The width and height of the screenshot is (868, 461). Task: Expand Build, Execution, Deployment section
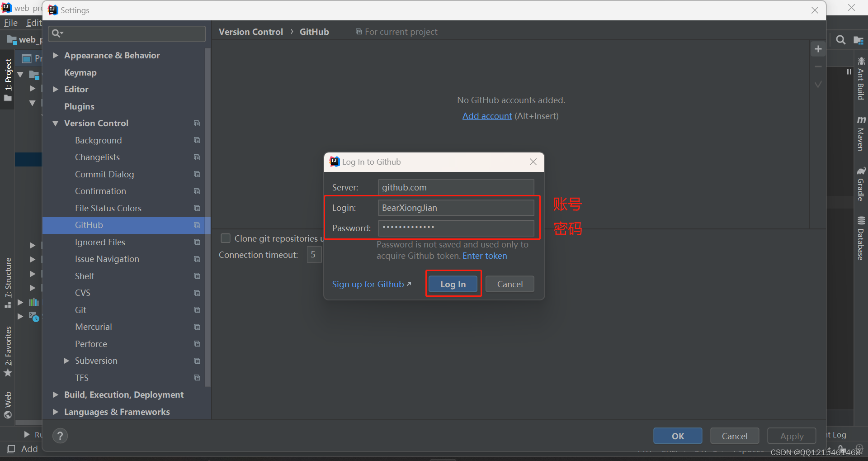56,394
